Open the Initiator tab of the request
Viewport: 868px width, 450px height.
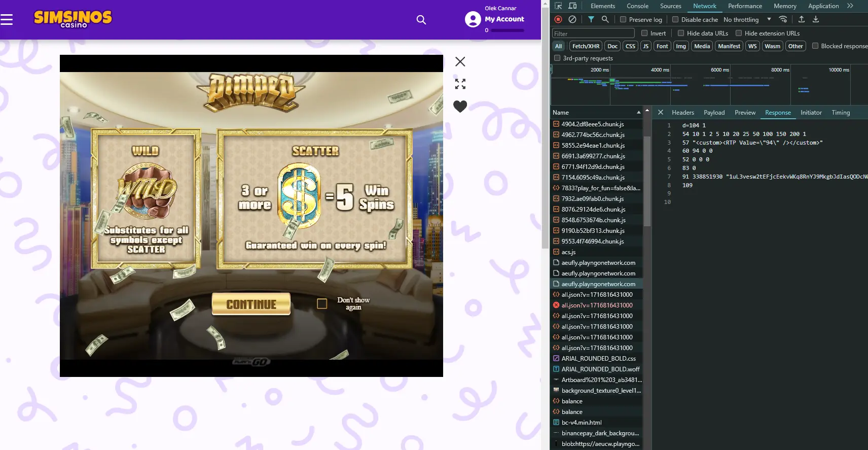[x=811, y=113]
